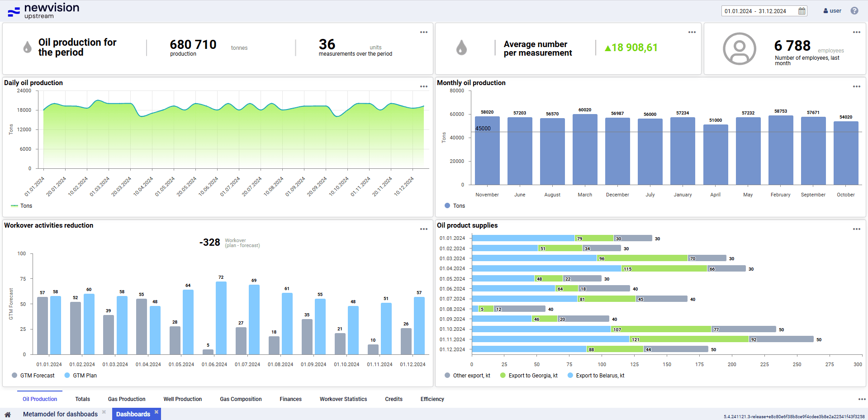Expand more dashboard tabs ellipsis
The width and height of the screenshot is (868, 420).
862,399
